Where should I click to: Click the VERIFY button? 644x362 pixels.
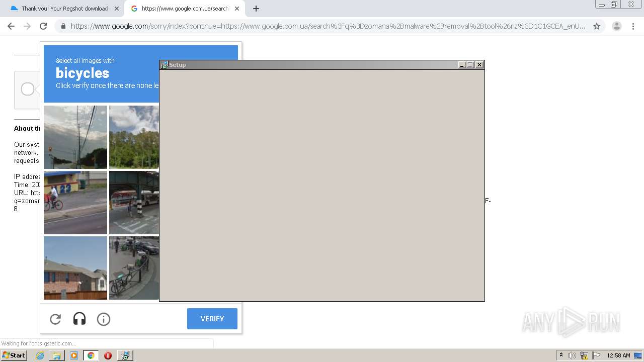[212, 319]
